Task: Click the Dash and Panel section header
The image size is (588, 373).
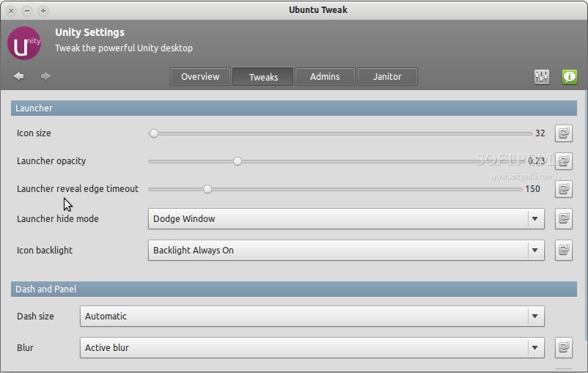Action: click(x=293, y=289)
